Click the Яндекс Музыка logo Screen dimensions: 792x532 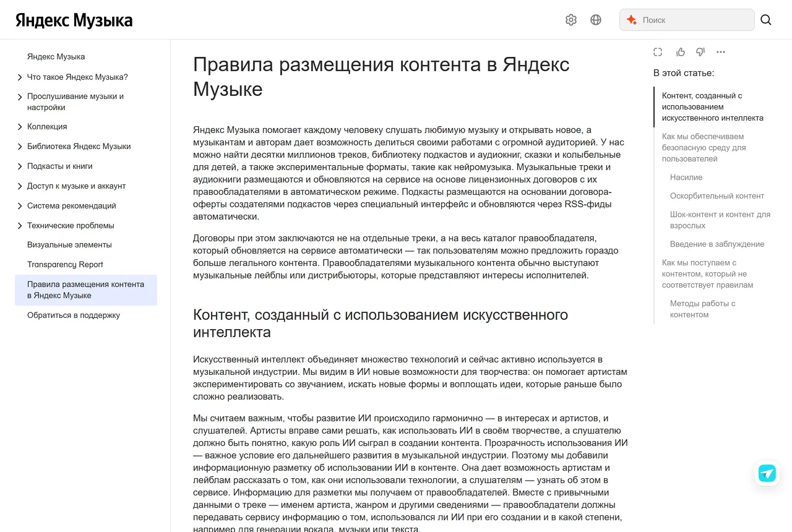tap(74, 20)
